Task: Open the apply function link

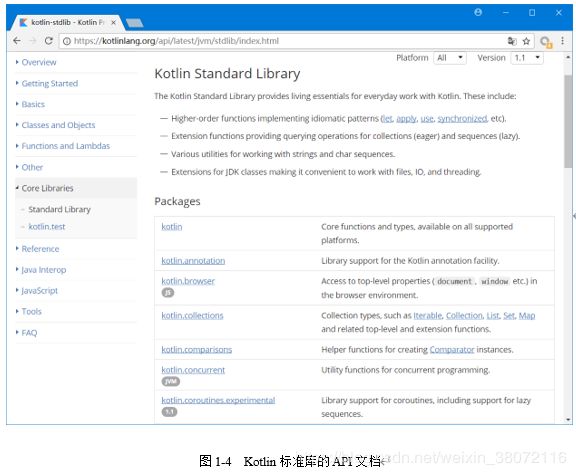Action: (406, 119)
